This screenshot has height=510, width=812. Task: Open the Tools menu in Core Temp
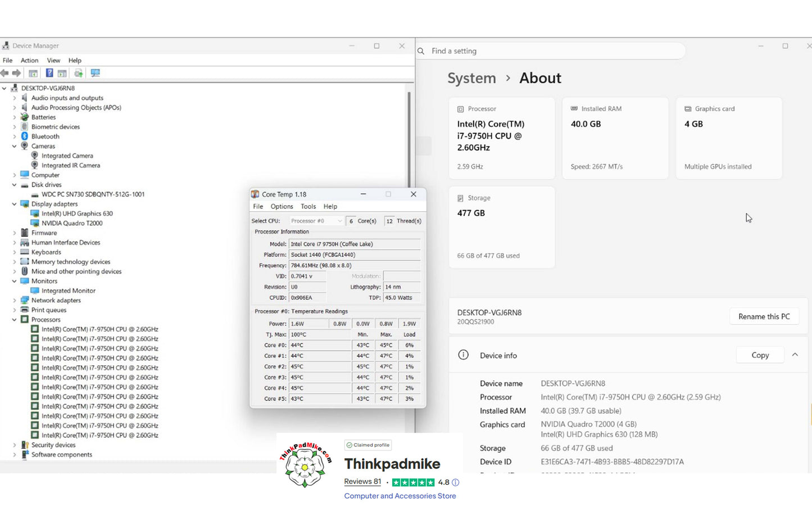click(x=308, y=207)
